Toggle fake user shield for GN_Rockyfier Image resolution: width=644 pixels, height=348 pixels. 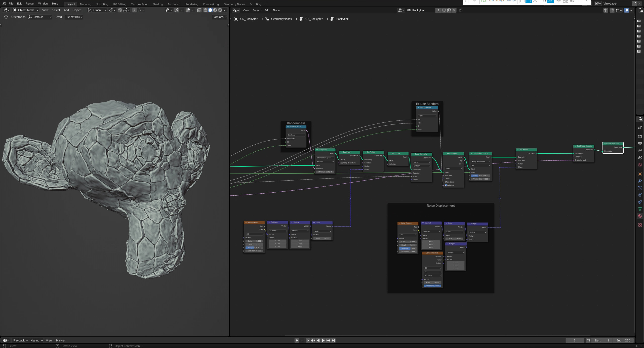[444, 10]
